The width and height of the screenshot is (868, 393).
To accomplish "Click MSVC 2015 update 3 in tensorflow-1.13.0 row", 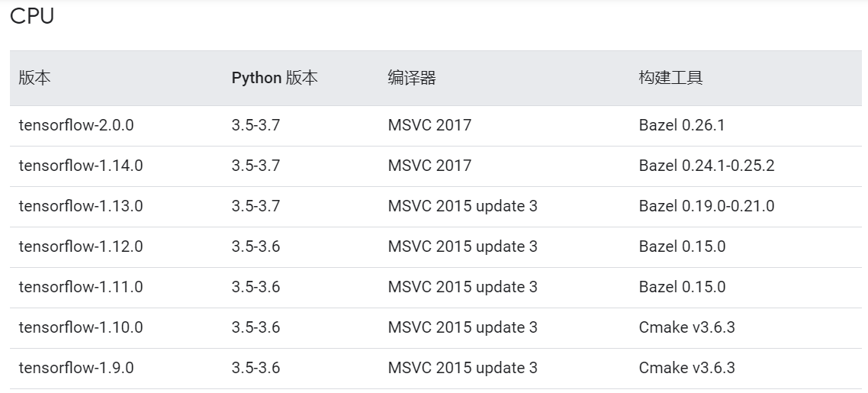I will (463, 206).
